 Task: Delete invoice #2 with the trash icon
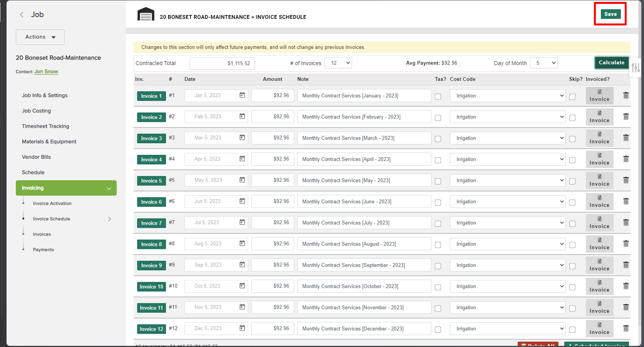(626, 116)
